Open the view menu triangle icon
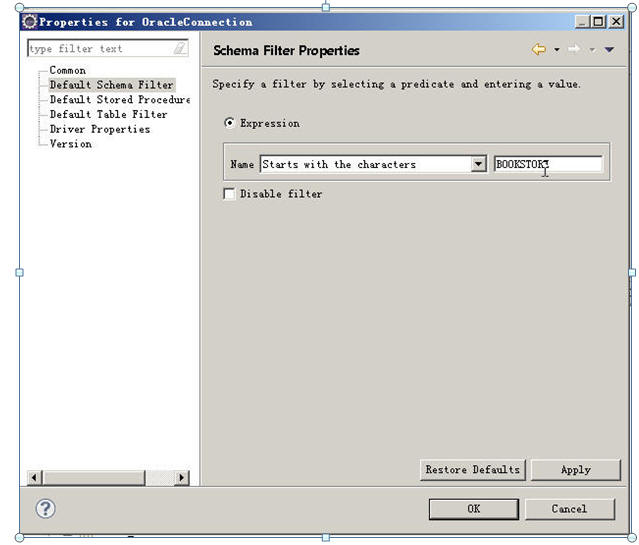 (x=609, y=50)
